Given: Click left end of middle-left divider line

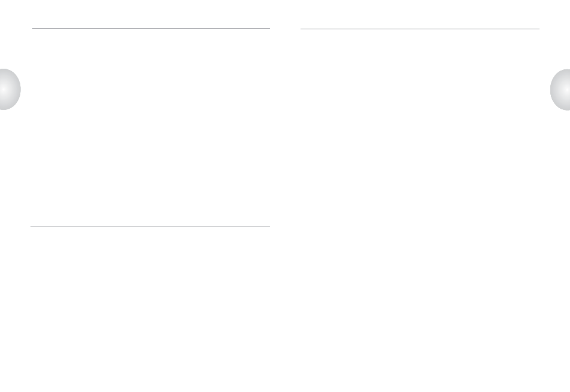Looking at the screenshot, I should 31,226.
